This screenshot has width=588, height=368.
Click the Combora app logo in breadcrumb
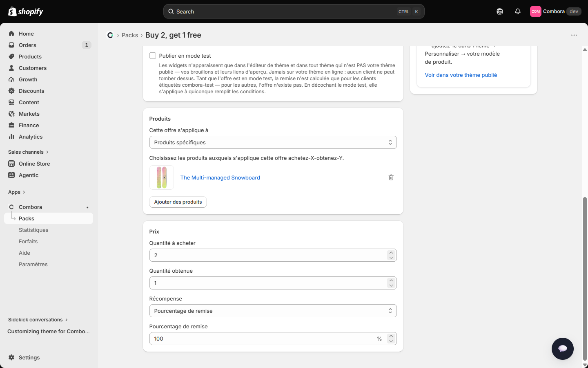coord(110,35)
